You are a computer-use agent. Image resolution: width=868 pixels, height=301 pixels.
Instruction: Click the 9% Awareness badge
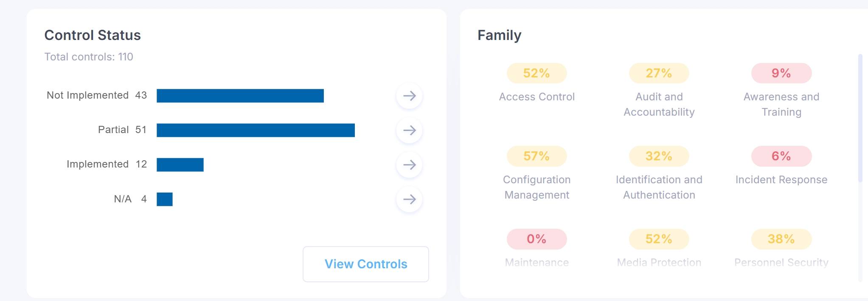(x=781, y=73)
